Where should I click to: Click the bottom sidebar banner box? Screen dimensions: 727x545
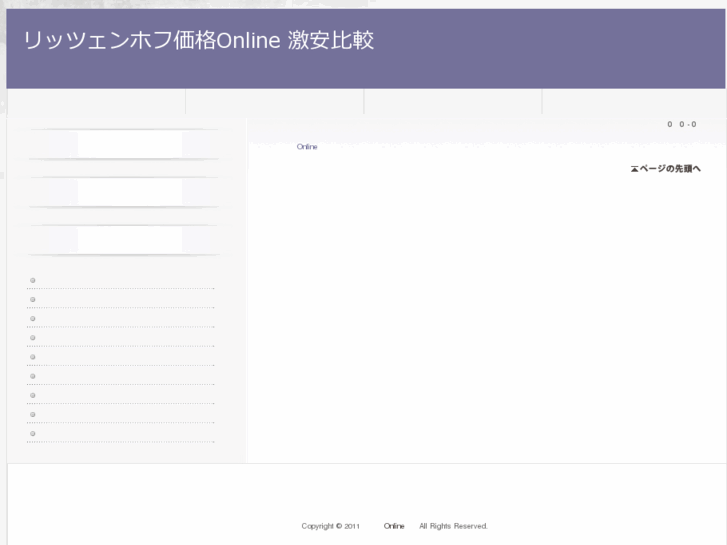[130, 239]
